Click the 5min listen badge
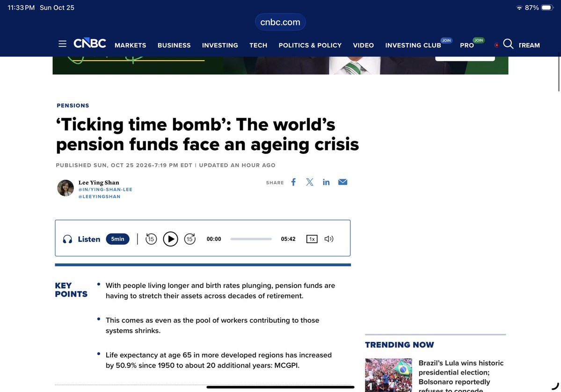 (x=118, y=239)
